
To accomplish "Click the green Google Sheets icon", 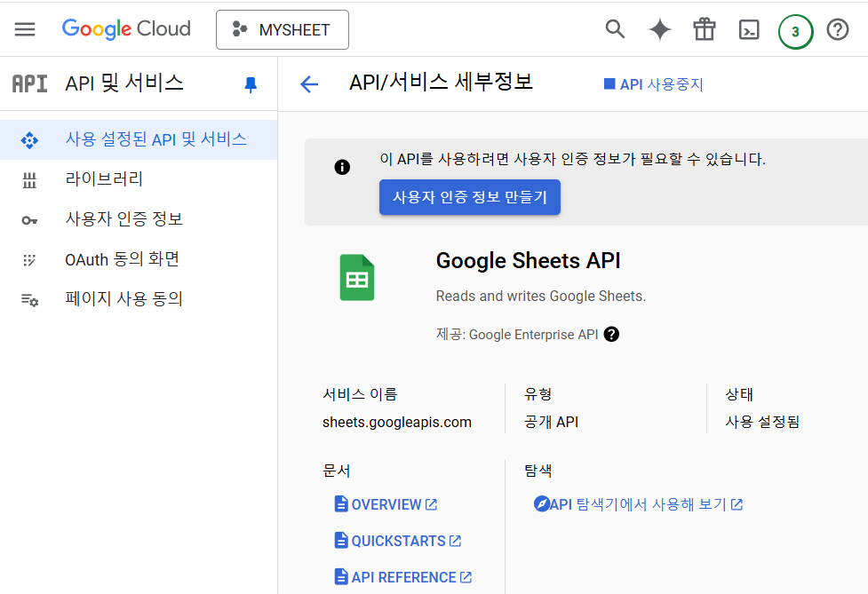I will point(357,277).
